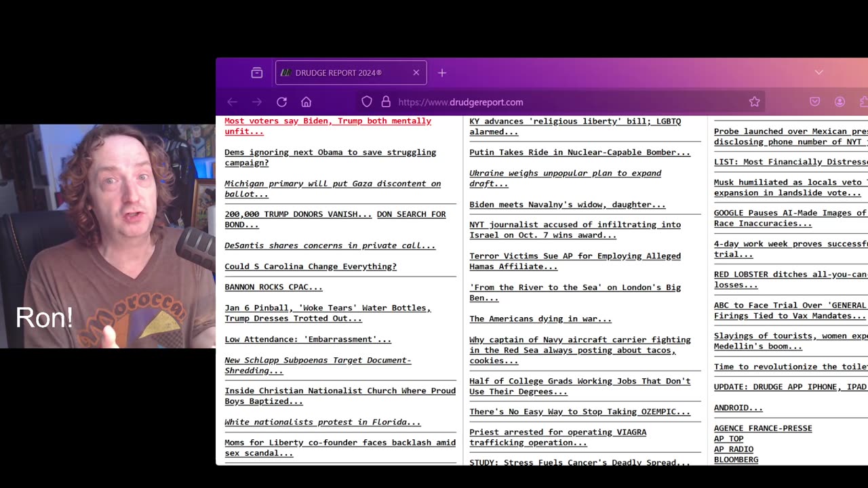This screenshot has height=488, width=868.
Task: Open 'NYT journalist accused of infiltrating' headline
Action: [575, 230]
